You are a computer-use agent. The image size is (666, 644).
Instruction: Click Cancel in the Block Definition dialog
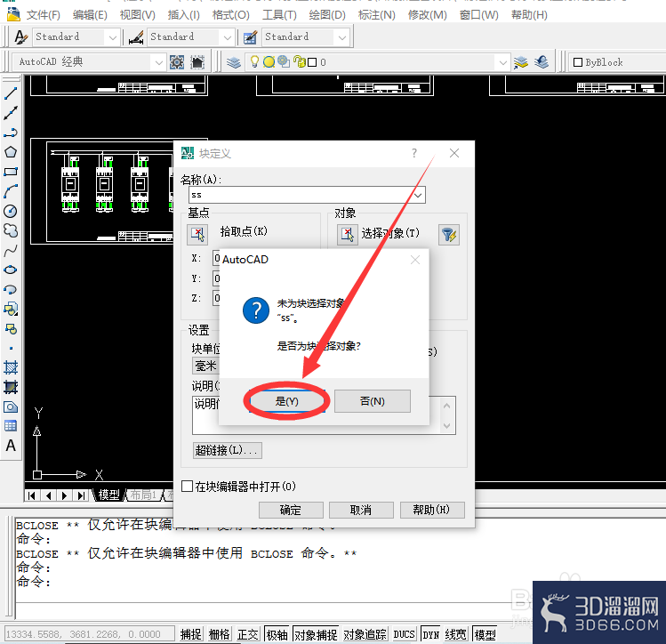[361, 510]
